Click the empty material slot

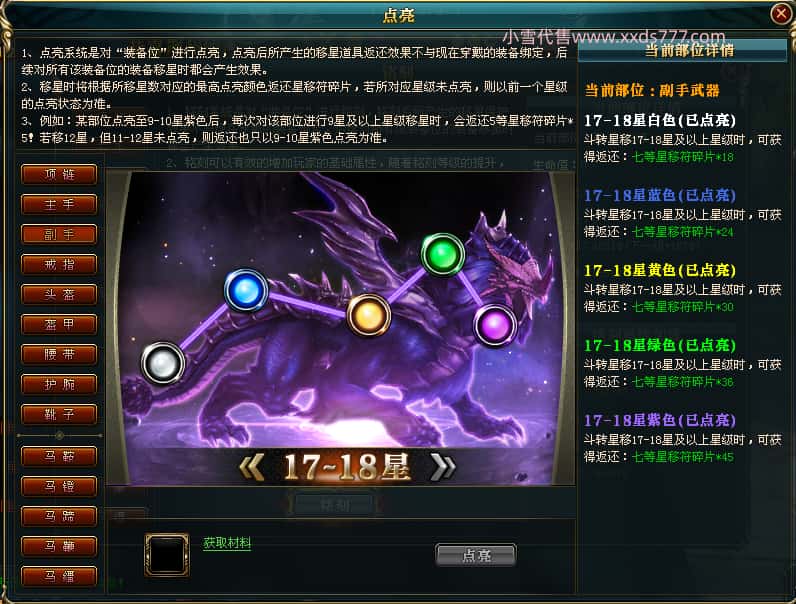(167, 554)
